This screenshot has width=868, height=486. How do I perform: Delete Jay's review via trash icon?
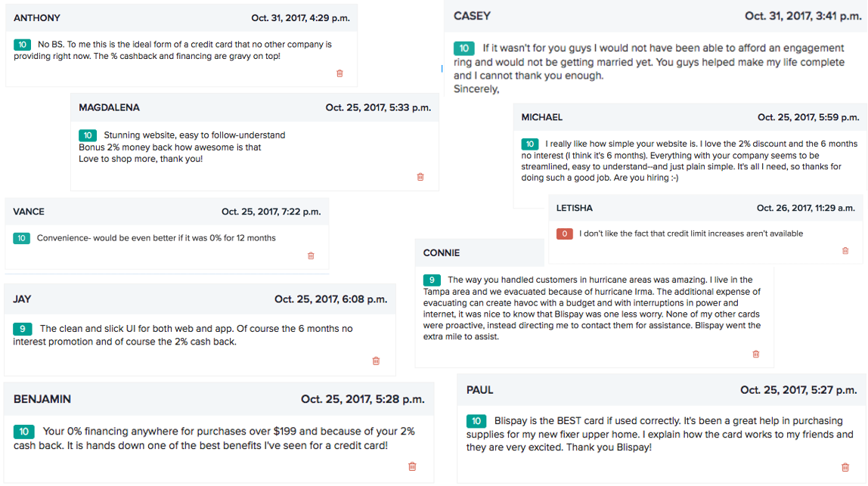[376, 361]
